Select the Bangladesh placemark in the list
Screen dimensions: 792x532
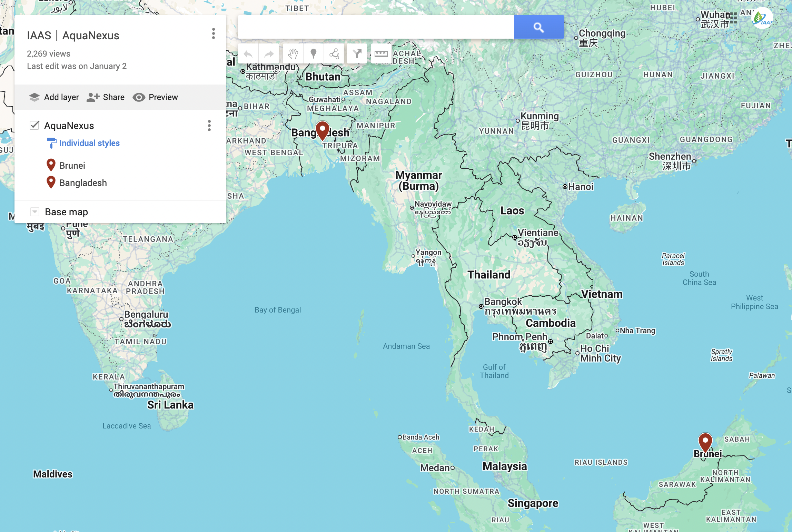[x=83, y=183]
